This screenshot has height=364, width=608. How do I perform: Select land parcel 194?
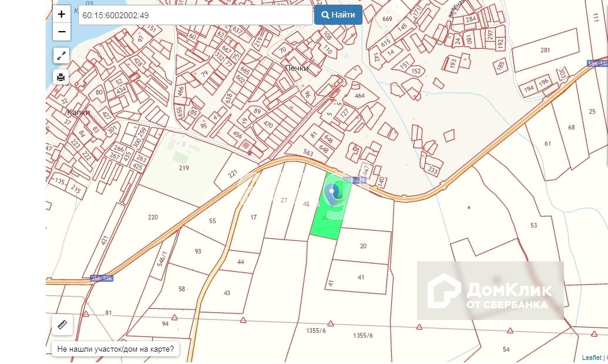pos(529,89)
